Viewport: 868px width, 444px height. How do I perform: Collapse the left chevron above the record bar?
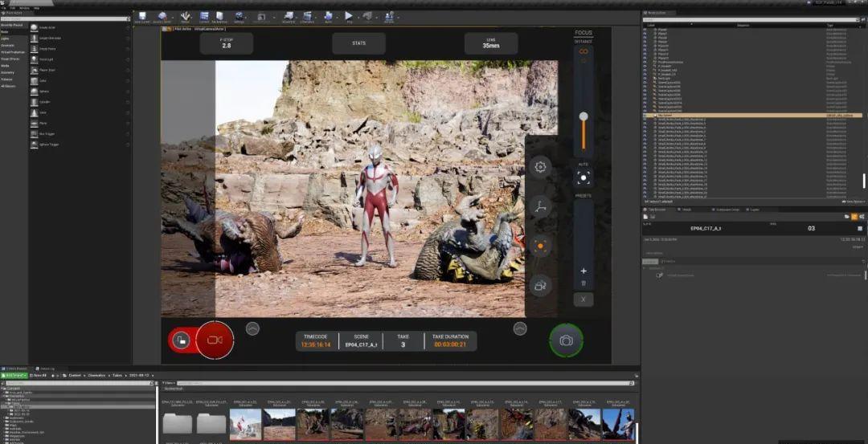tap(252, 328)
